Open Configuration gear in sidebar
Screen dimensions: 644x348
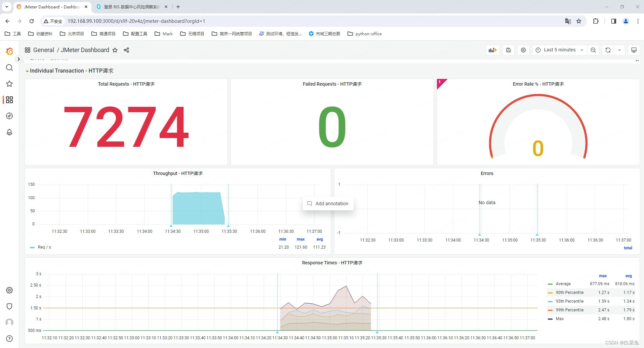9,290
